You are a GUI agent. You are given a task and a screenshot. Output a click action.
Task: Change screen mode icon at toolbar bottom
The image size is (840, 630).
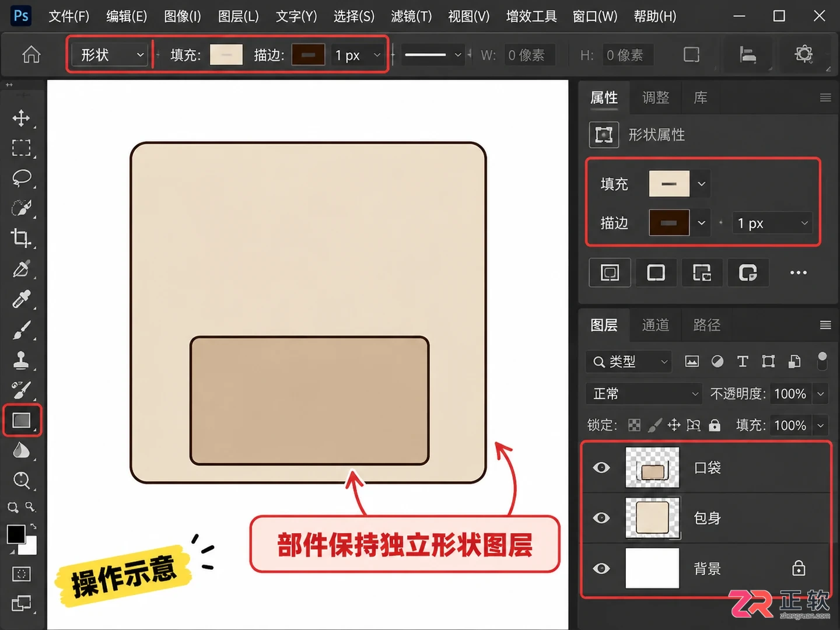click(22, 603)
